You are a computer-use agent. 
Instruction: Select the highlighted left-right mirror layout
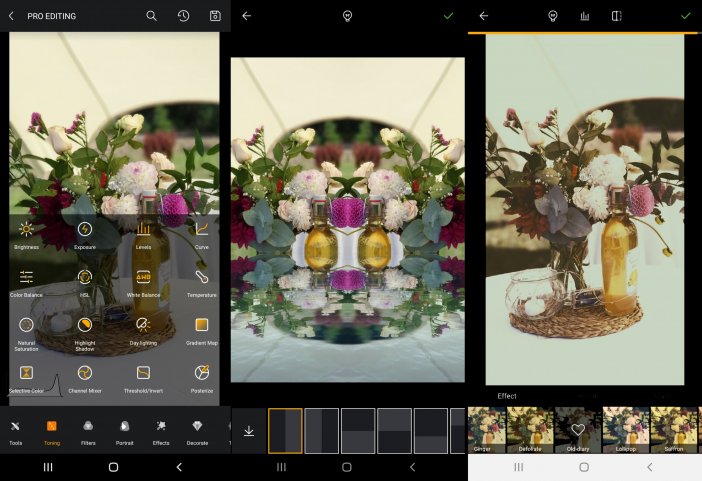(285, 431)
